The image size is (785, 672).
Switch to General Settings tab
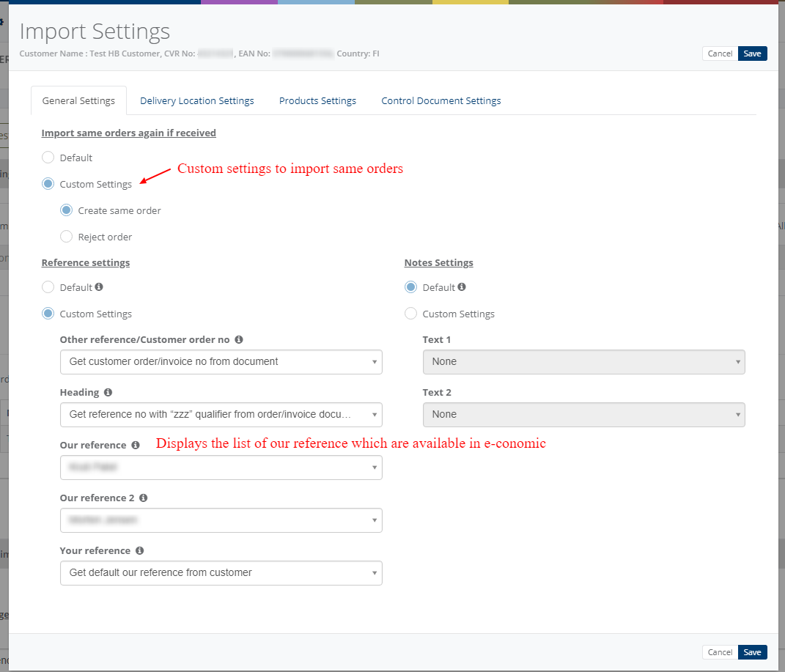pyautogui.click(x=78, y=100)
